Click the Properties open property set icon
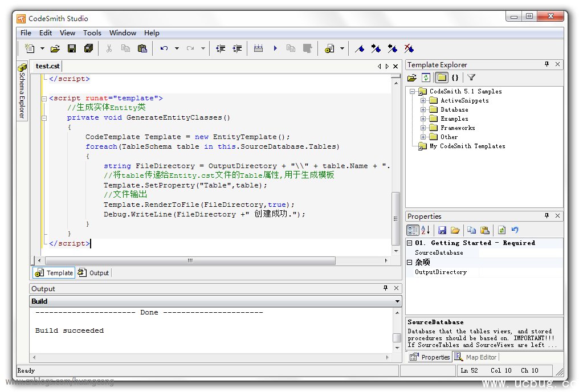579x392 pixels. 455,230
